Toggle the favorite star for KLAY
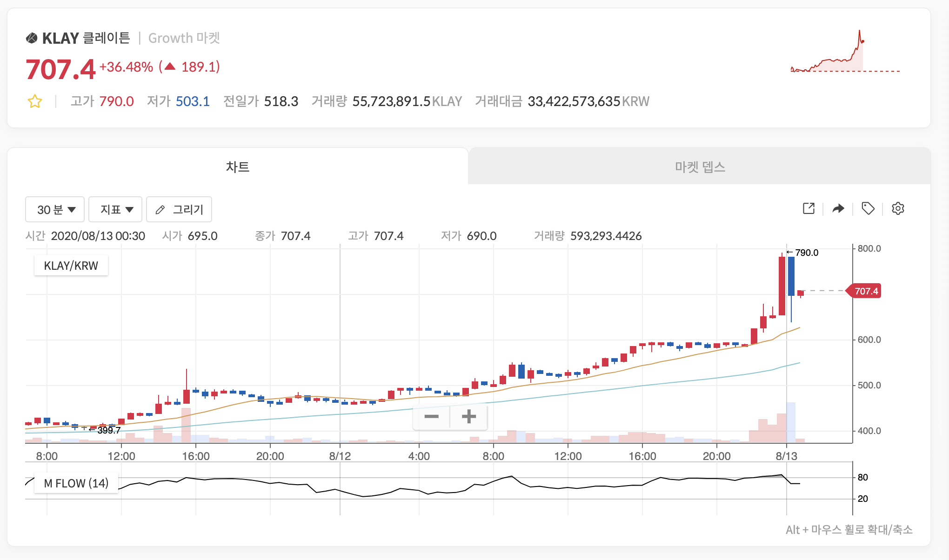949x560 pixels. click(35, 101)
